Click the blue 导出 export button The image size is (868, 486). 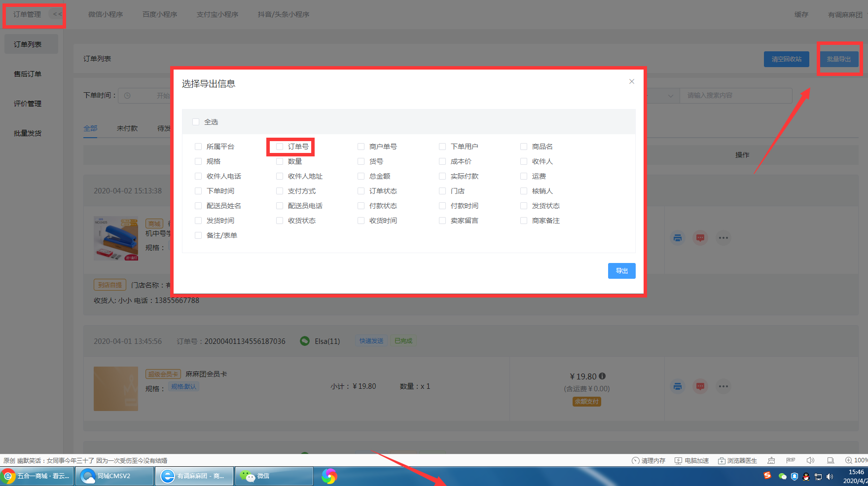[621, 271]
